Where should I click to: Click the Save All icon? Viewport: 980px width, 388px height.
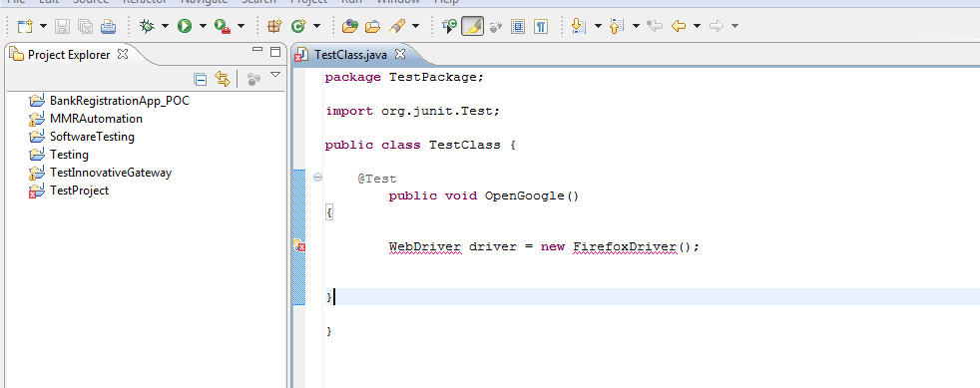pos(85,26)
